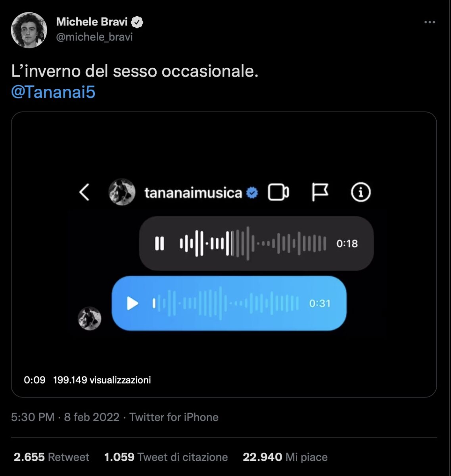Image resolution: width=451 pixels, height=476 pixels.
Task: Open the tweet timestamp 5:30 PM · 8 feb 2022
Action: coord(65,417)
